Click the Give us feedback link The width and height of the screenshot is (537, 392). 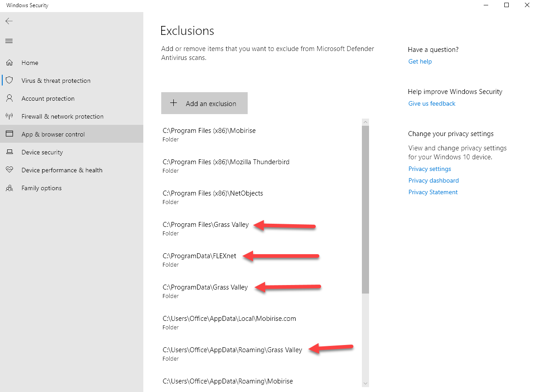[431, 104]
